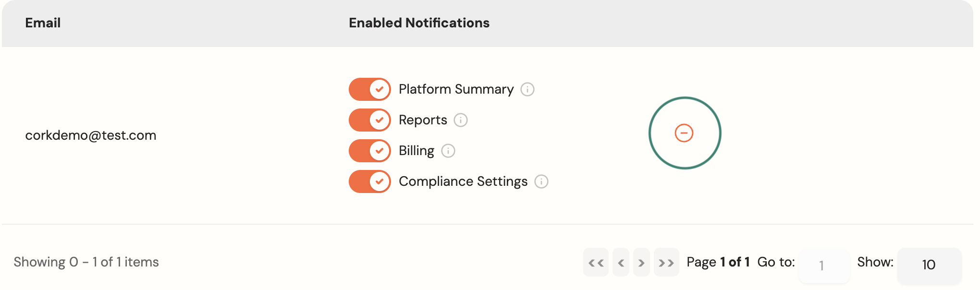Jump to the last page with the double-right arrows

point(666,262)
